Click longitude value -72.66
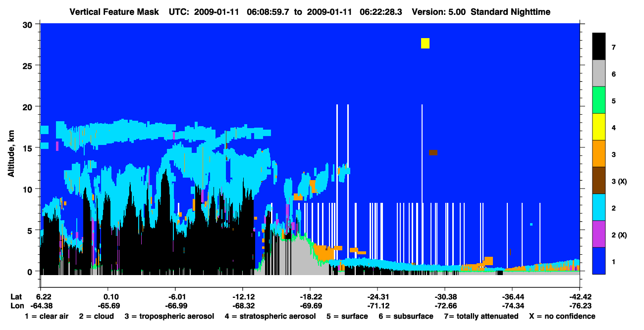Screen dimensions: 644x330 (445, 306)
